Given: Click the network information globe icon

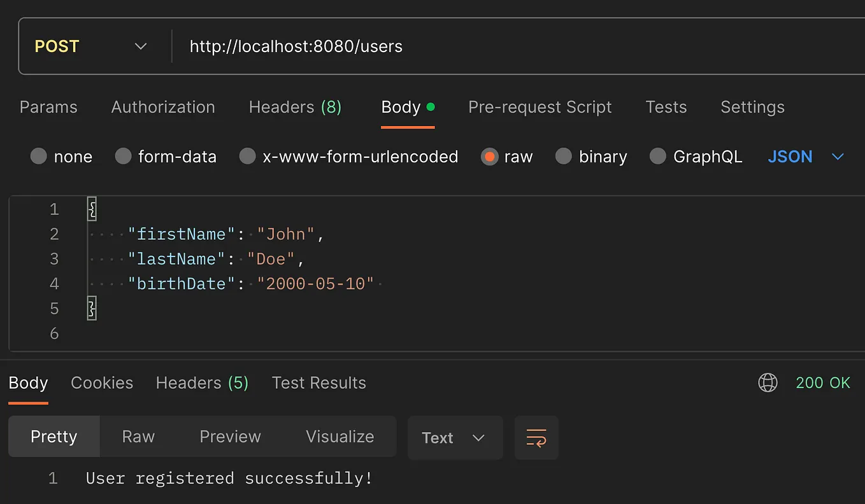Looking at the screenshot, I should (x=768, y=382).
